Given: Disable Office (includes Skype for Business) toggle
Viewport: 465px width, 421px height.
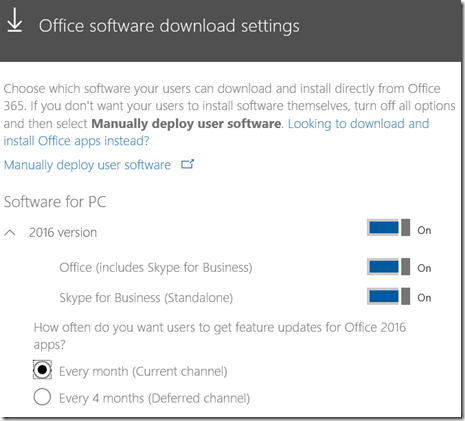Looking at the screenshot, I should [x=388, y=267].
